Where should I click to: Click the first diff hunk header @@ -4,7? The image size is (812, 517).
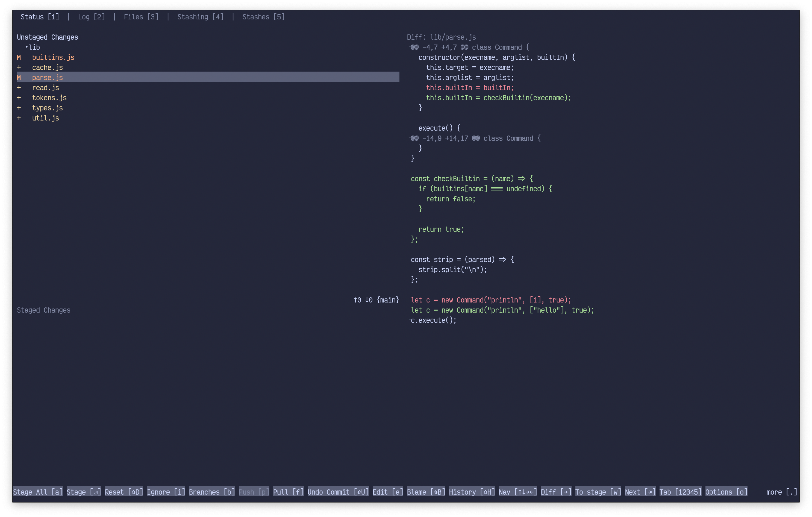tap(470, 47)
